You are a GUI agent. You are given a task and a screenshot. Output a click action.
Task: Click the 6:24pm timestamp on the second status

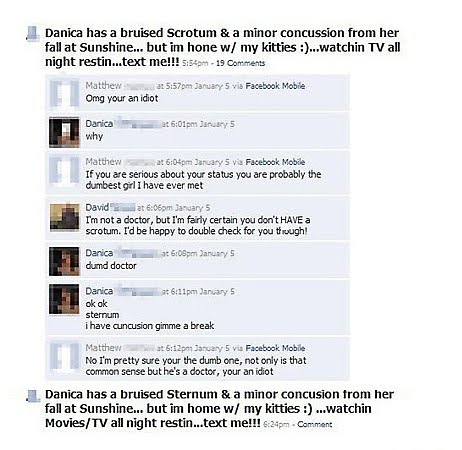coord(276,424)
